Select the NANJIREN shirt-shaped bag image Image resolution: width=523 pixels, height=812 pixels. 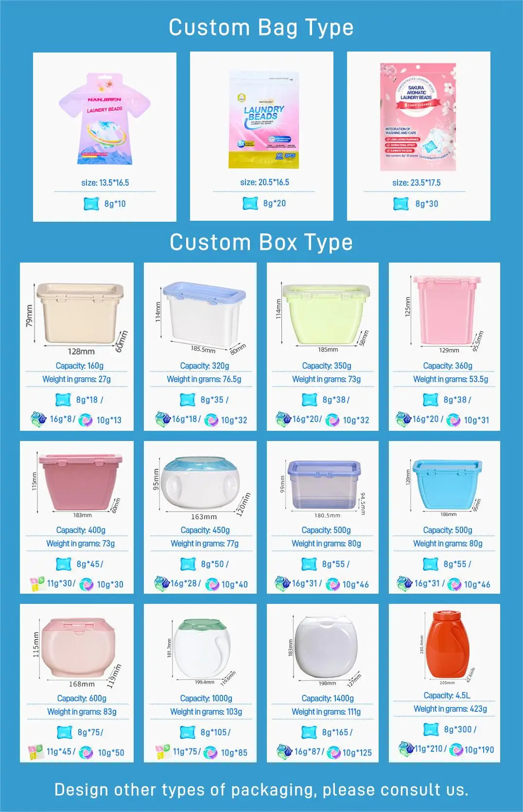click(105, 119)
